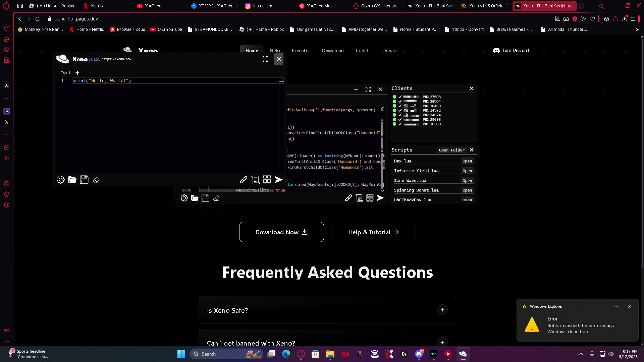Open file folder icon in front Xeno editor

coord(72,180)
